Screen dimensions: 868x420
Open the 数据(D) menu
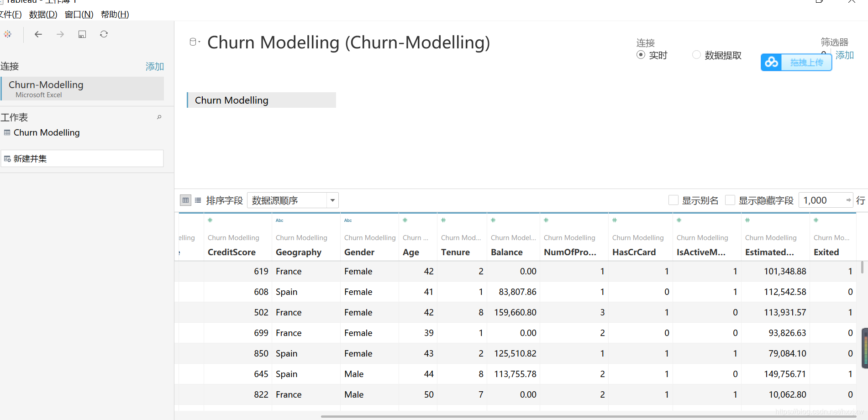[x=43, y=15]
